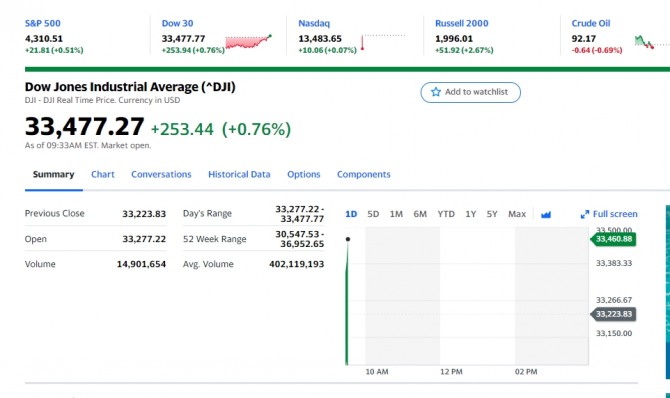The height and width of the screenshot is (398, 670).
Task: Open the Chart tab
Action: (103, 174)
